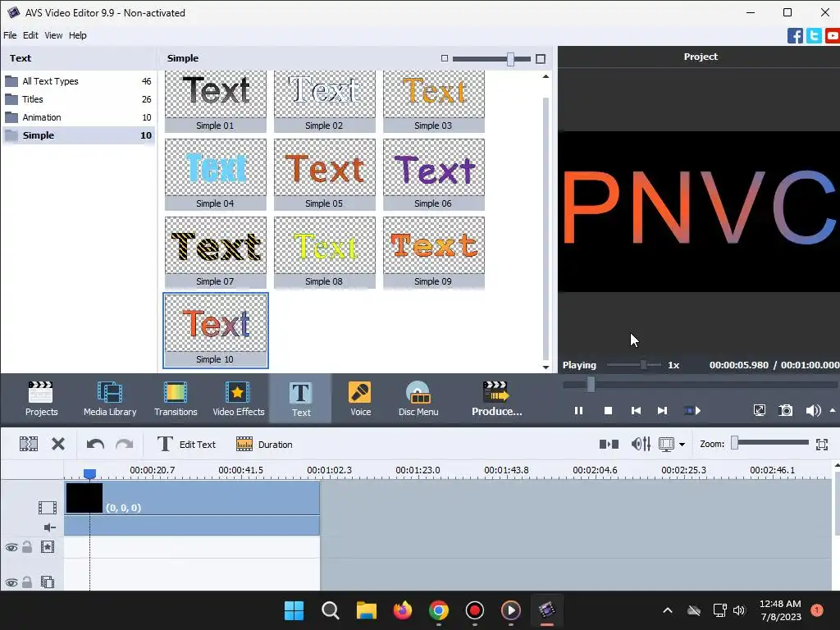The width and height of the screenshot is (840, 630).
Task: Click the large thumbnails size icon
Action: pos(541,59)
